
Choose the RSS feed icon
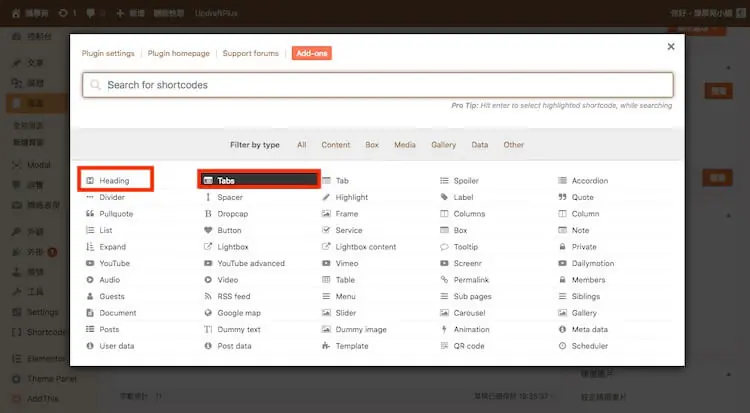tap(208, 296)
